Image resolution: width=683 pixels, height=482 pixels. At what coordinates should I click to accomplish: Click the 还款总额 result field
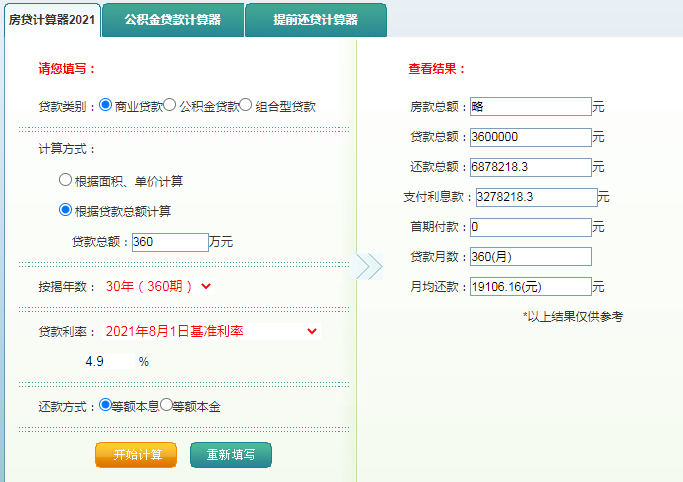[x=531, y=167]
